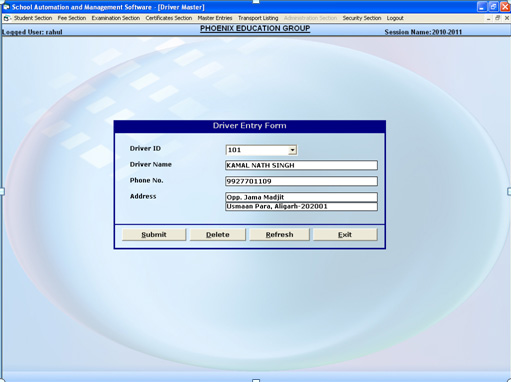Minimize the inner Driver Master child window
The height and width of the screenshot is (382, 511).
pos(488,18)
